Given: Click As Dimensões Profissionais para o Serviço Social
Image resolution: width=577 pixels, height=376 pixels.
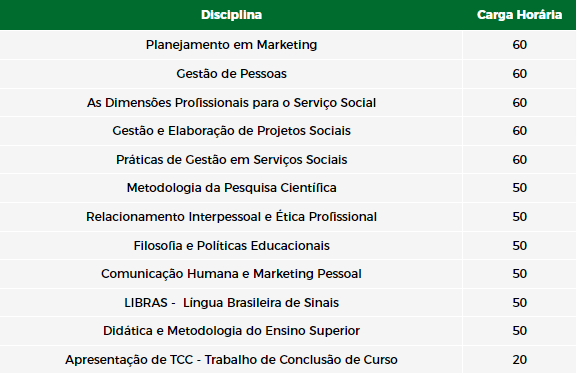Looking at the screenshot, I should (x=231, y=103).
